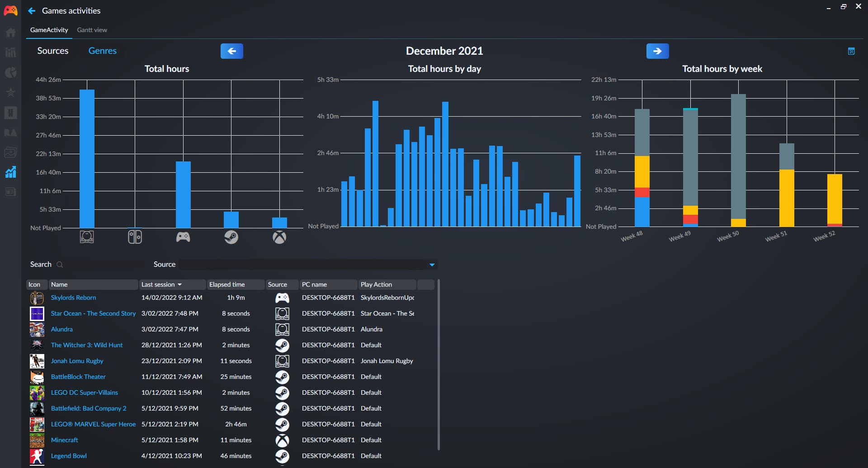Screen dimensions: 868x468
Task: Open the Library books icon in the sidebar
Action: pyautogui.click(x=10, y=52)
